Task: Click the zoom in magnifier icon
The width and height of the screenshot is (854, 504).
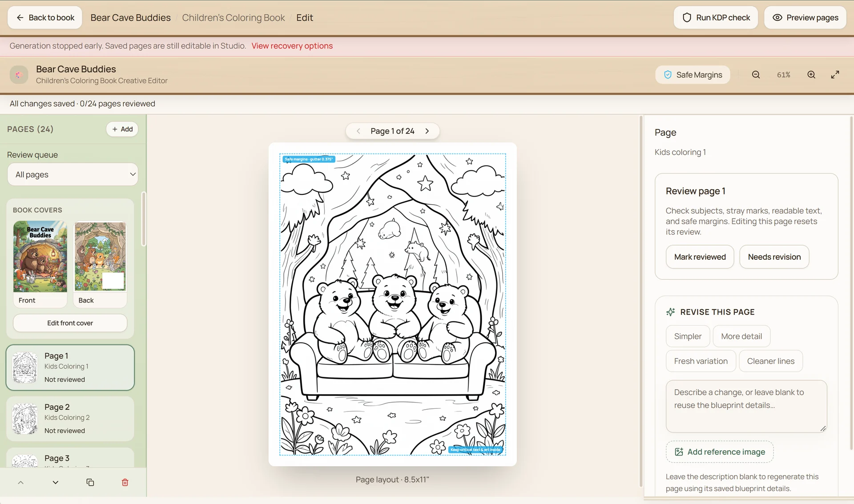Action: point(811,75)
